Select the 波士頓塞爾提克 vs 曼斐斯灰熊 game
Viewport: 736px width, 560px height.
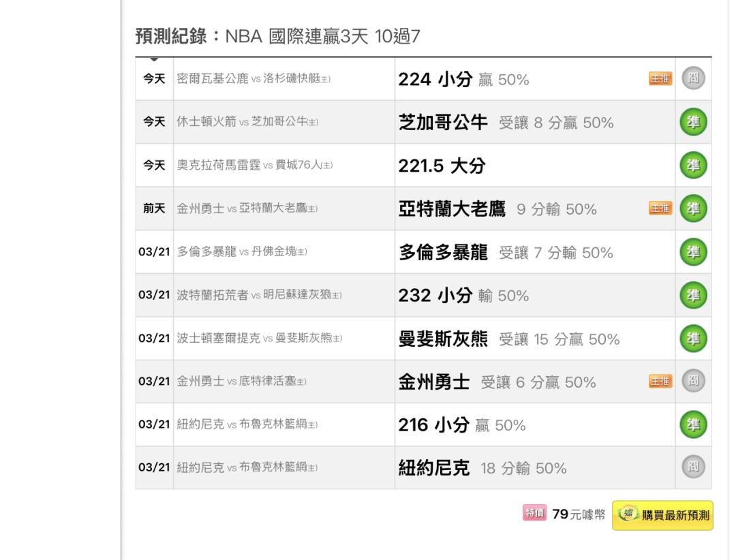[259, 339]
